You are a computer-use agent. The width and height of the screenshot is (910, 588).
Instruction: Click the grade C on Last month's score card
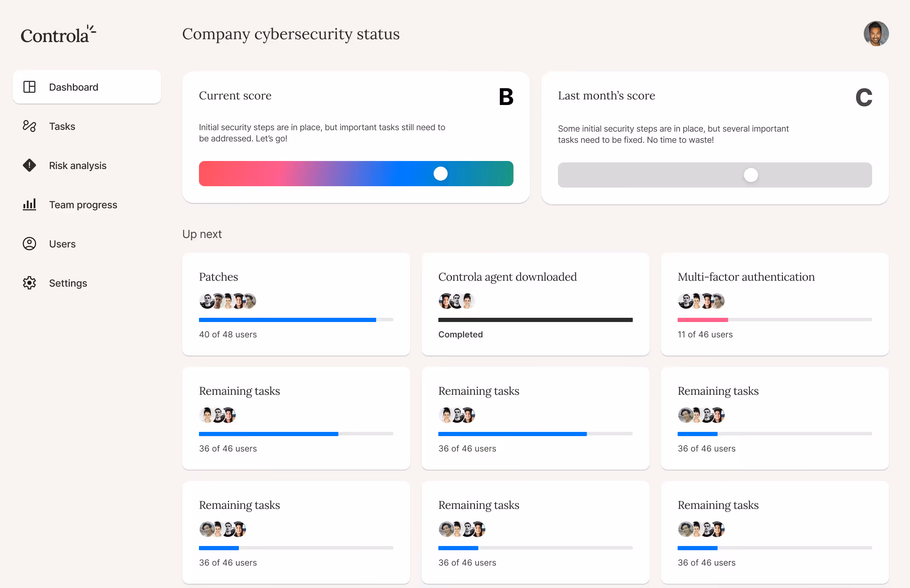864,97
